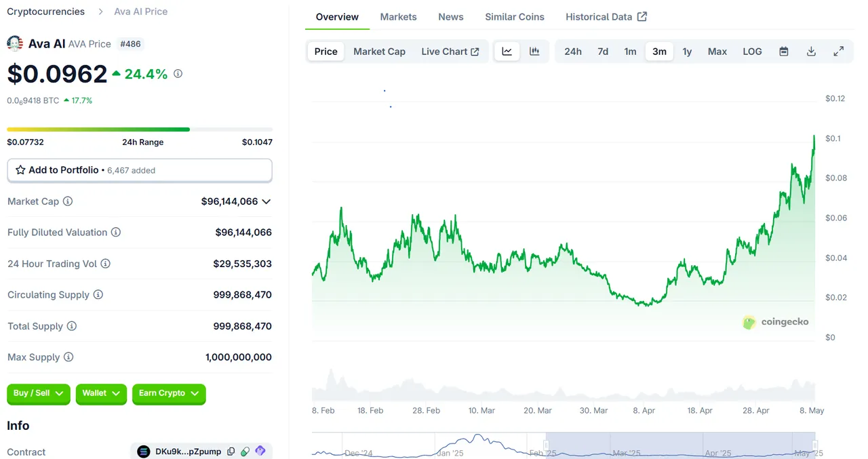Viewport: 868px width, 459px height.
Task: Select Price chart mode
Action: 325,52
